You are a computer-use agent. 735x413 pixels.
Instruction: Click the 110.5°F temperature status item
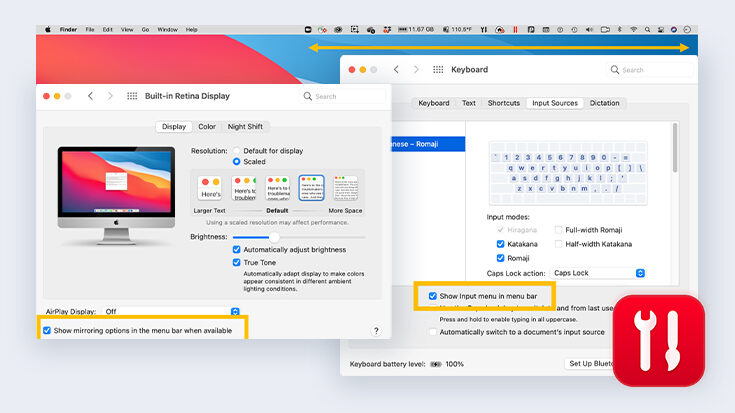[x=458, y=30]
